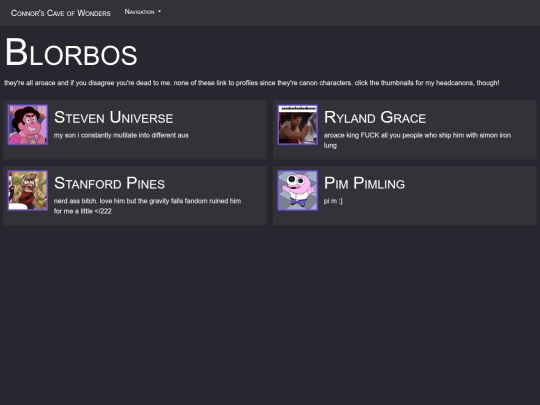This screenshot has height=405, width=540.
Task: Click 'nerd ass bitch' description text
Action: (147, 206)
